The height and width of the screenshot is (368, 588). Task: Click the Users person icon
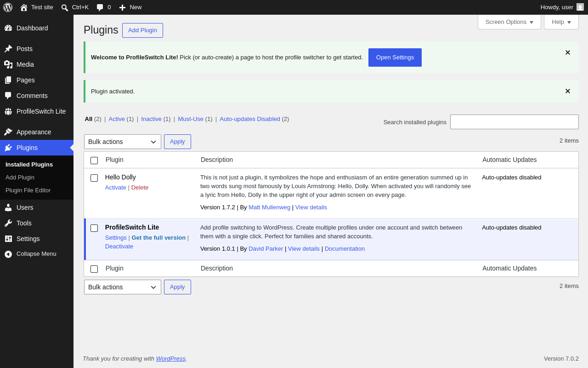8,207
